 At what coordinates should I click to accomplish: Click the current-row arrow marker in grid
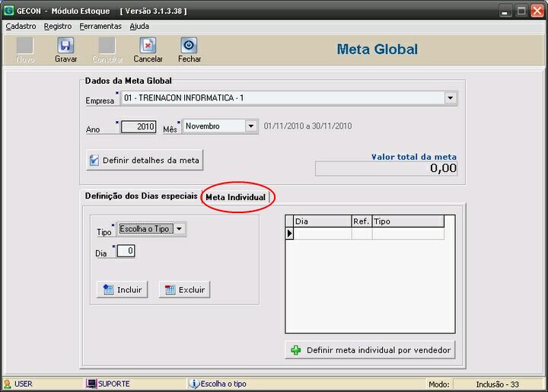point(289,233)
